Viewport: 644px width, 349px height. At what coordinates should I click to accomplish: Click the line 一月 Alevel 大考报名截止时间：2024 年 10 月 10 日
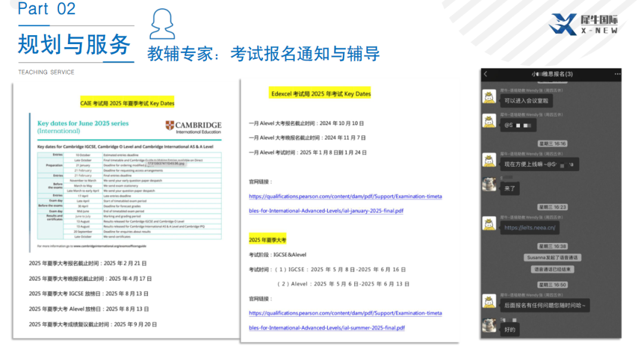click(306, 123)
